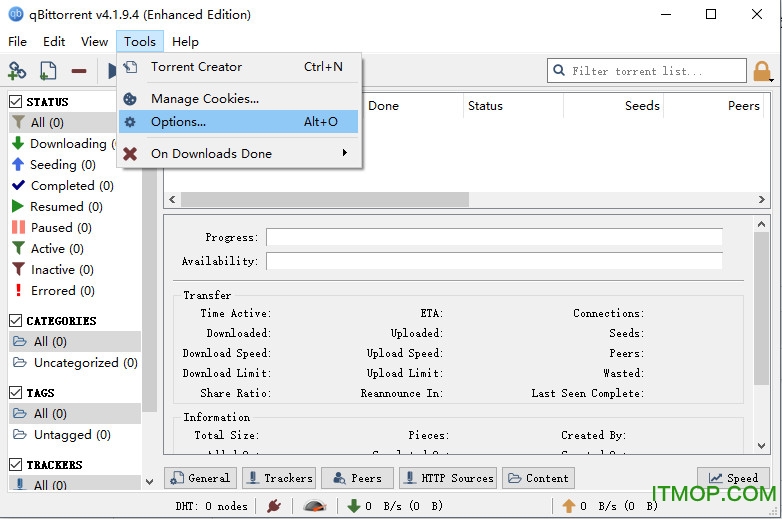Switch to the Peers tab
782x519 pixels.
pos(358,478)
